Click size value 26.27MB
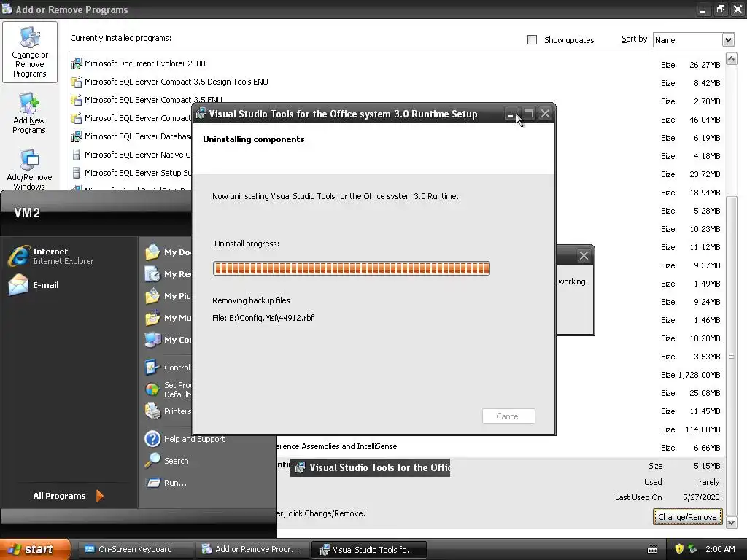 click(x=705, y=65)
